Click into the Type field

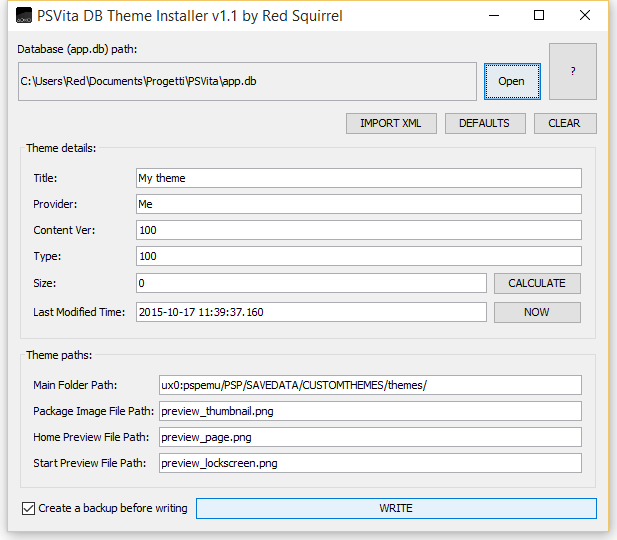tap(358, 256)
